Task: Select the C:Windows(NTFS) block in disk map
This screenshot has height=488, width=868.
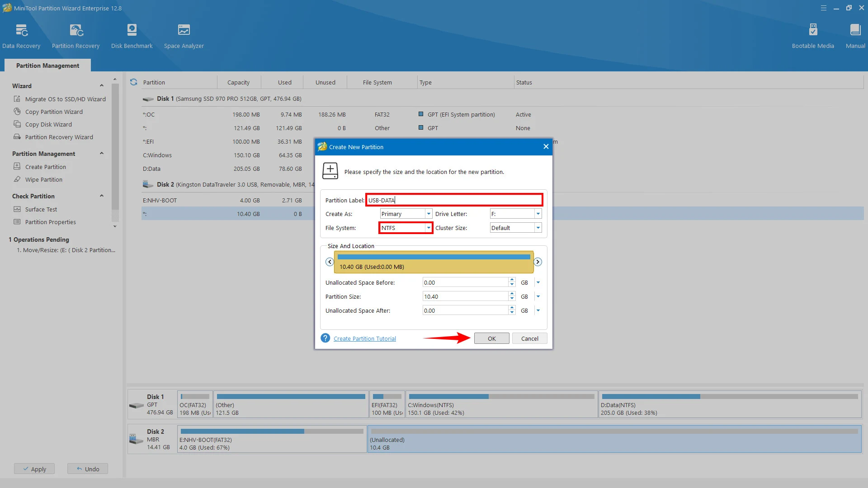Action: (501, 404)
